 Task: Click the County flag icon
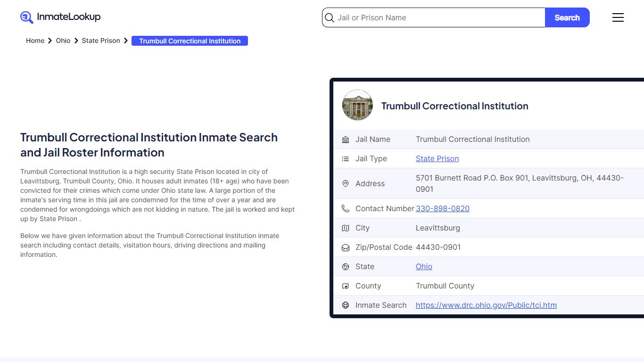[x=346, y=286]
